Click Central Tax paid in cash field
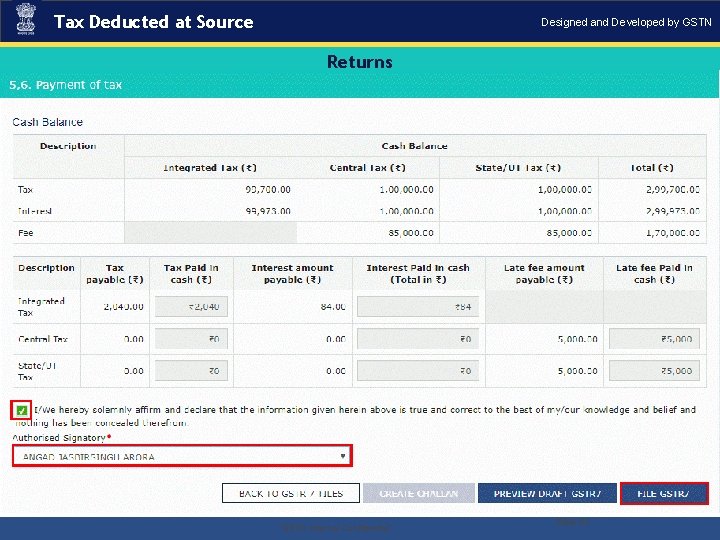This screenshot has height=540, width=720. tap(191, 339)
